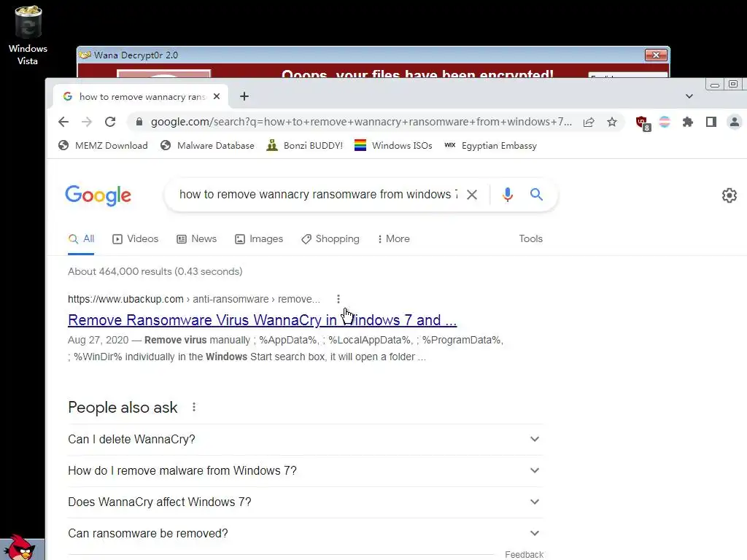Select the "how to remove wannacry" browser tab

coord(142,97)
